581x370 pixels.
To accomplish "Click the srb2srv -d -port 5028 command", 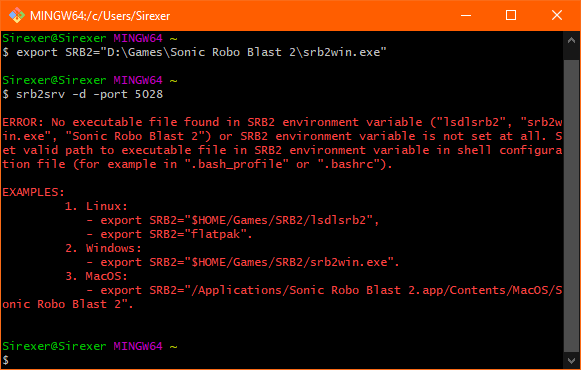I will click(x=89, y=94).
